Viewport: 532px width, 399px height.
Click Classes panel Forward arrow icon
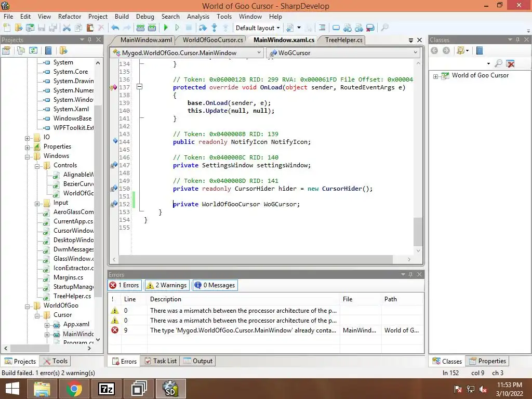[446, 51]
